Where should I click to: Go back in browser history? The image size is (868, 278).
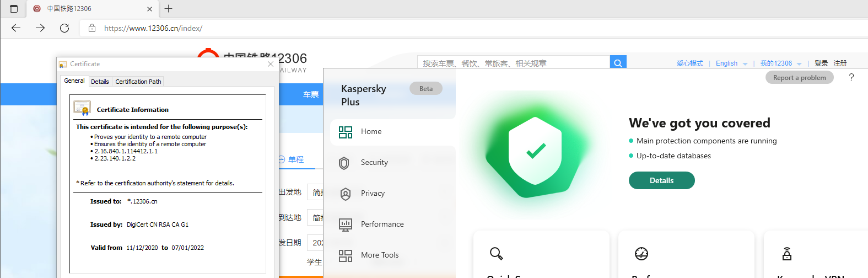click(x=16, y=28)
